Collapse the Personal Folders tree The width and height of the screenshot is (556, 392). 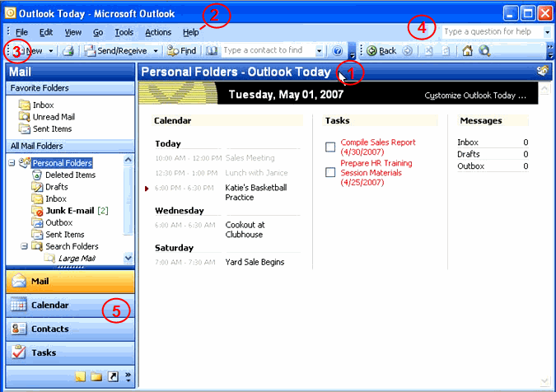tap(12, 163)
